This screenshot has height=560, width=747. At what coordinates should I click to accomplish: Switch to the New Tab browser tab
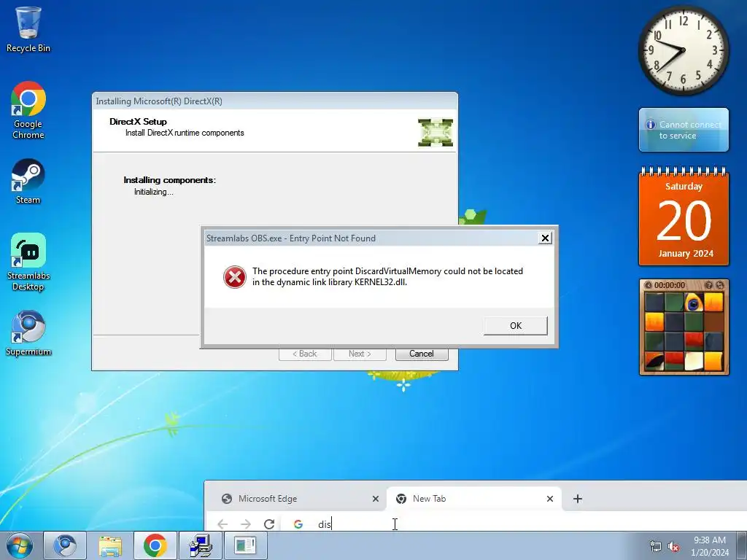point(474,499)
